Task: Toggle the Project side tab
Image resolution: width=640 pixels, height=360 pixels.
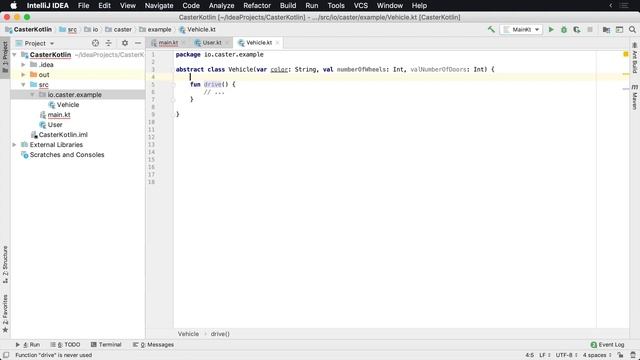Action: tap(5, 57)
